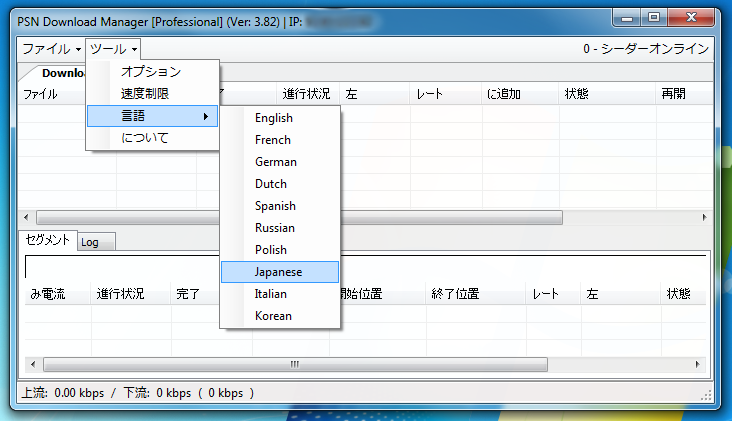Pick Russian from language list

click(x=280, y=228)
